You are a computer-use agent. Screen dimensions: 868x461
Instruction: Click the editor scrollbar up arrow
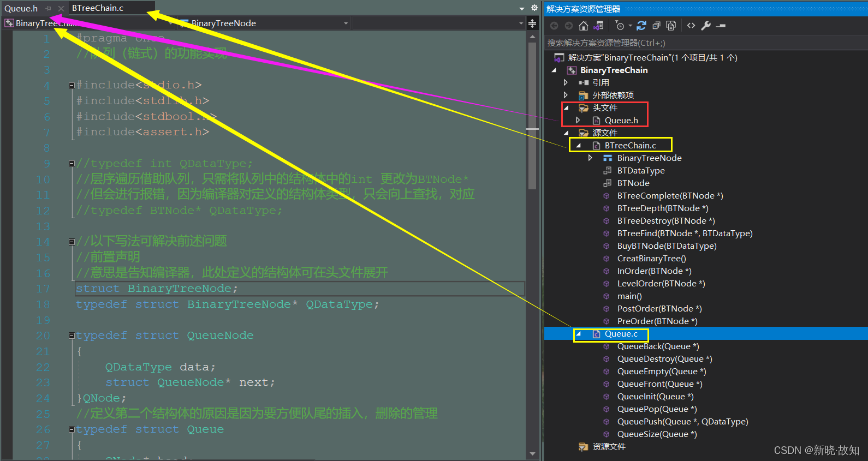pos(532,37)
